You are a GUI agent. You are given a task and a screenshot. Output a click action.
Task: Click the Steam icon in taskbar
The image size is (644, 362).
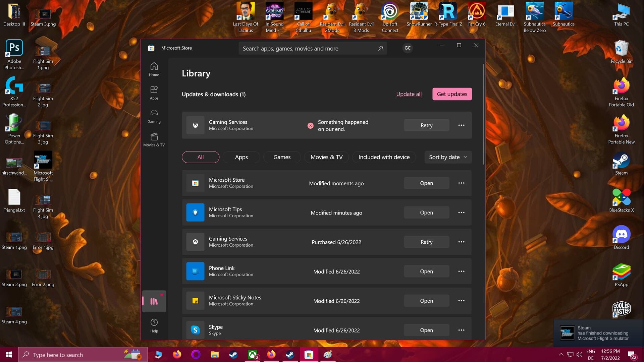(x=233, y=355)
